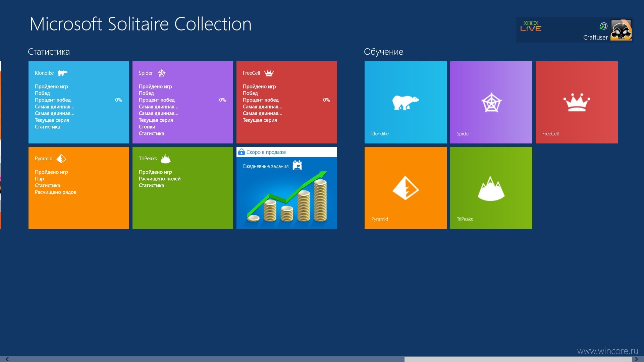
Task: Open the Klondike tutorial polar bear tile
Action: tap(406, 102)
